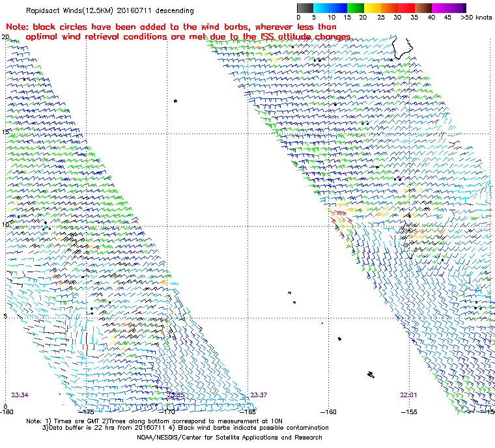Click the '40' label under the color legend
The width and height of the screenshot is (495, 448).
coord(431,18)
